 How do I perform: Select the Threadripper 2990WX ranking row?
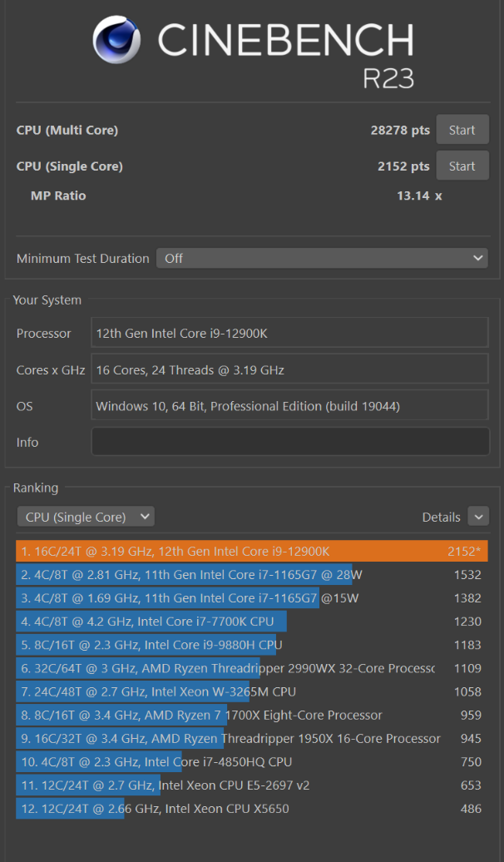click(252, 668)
